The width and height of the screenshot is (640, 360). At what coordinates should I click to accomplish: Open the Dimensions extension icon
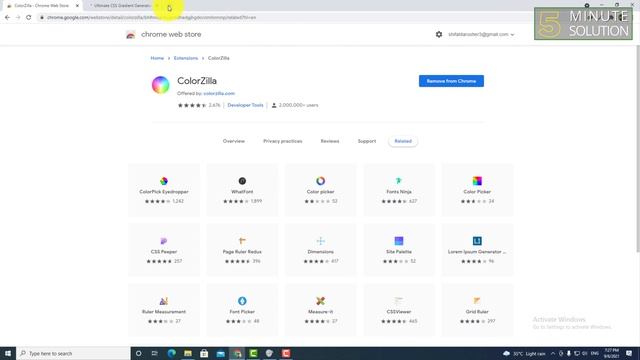(320, 241)
